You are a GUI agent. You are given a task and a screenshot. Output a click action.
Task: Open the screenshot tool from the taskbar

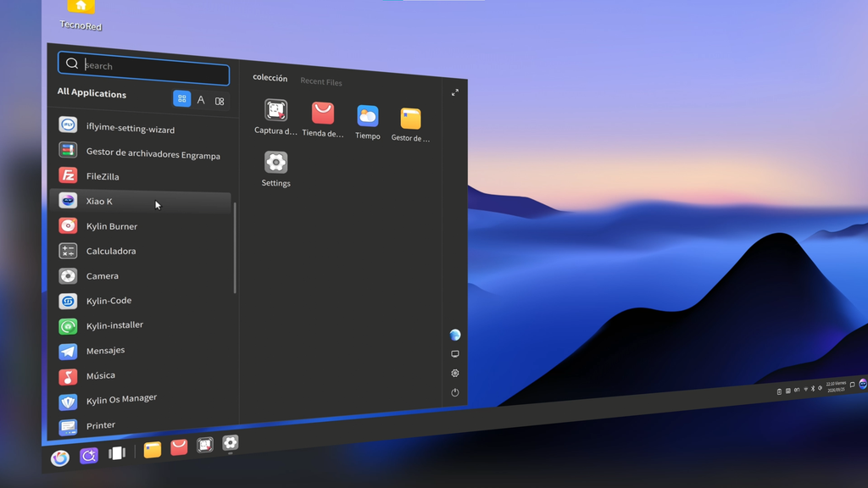205,444
